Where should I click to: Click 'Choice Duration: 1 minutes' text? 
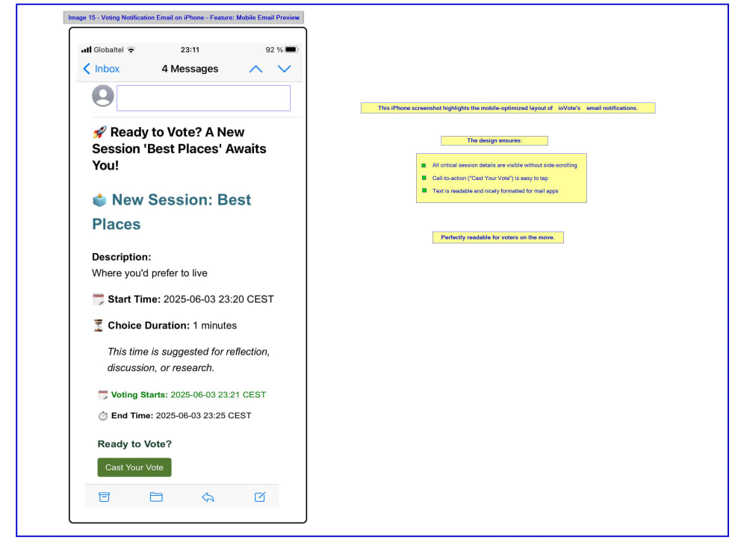(173, 326)
